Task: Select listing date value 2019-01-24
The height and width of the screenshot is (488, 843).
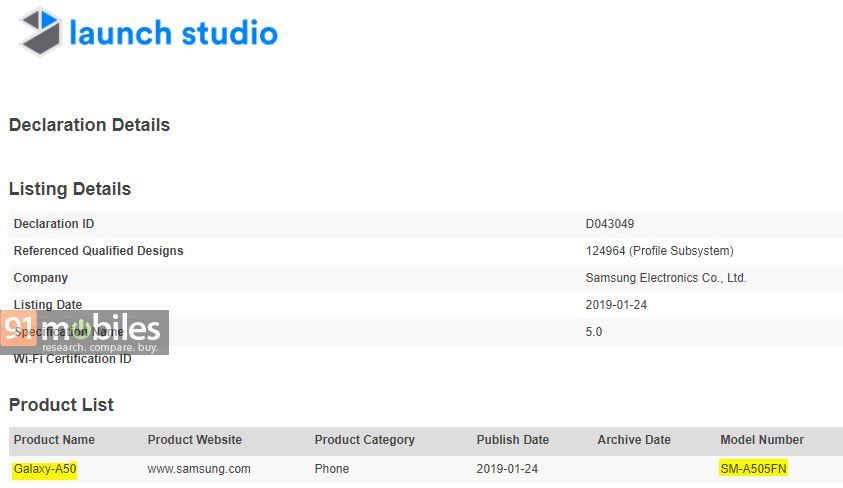Action: click(x=616, y=305)
